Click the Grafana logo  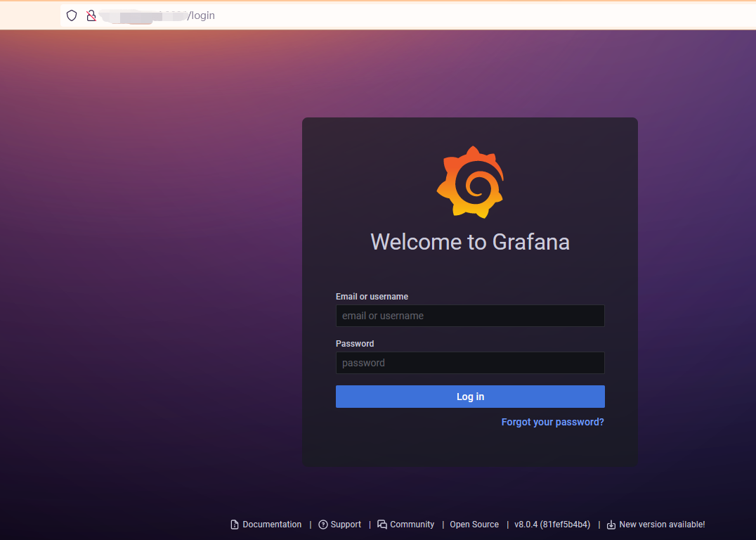(x=470, y=182)
